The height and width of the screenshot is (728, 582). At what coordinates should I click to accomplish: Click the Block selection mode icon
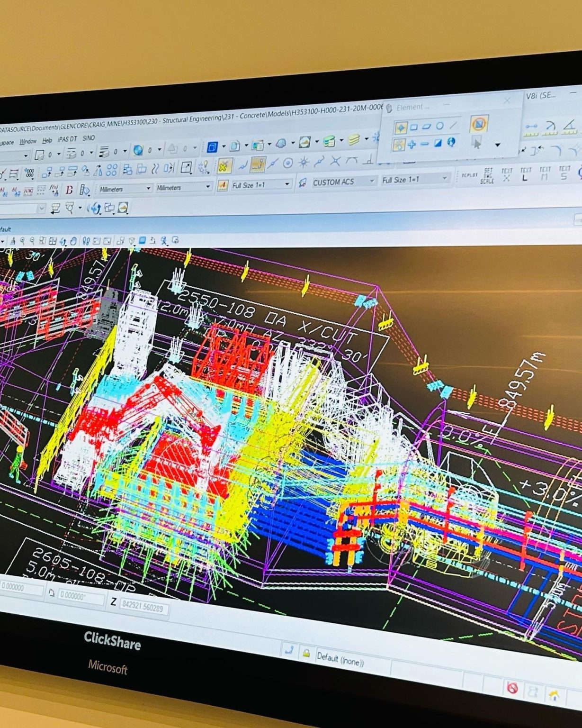[413, 127]
